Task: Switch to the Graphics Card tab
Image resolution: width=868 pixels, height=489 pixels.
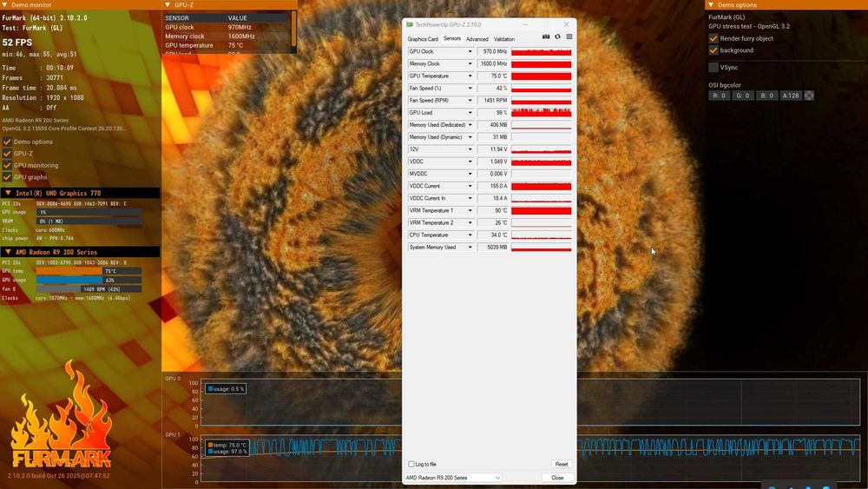Action: (x=423, y=39)
